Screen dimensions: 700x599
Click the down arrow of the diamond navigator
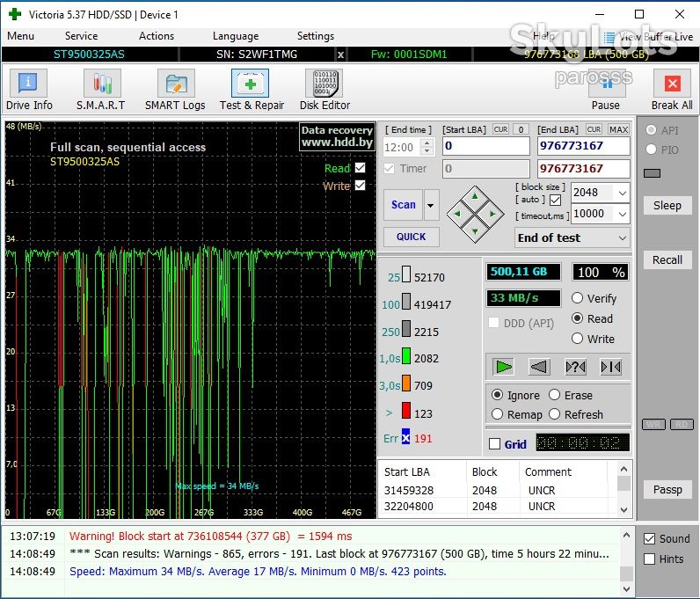pyautogui.click(x=475, y=231)
